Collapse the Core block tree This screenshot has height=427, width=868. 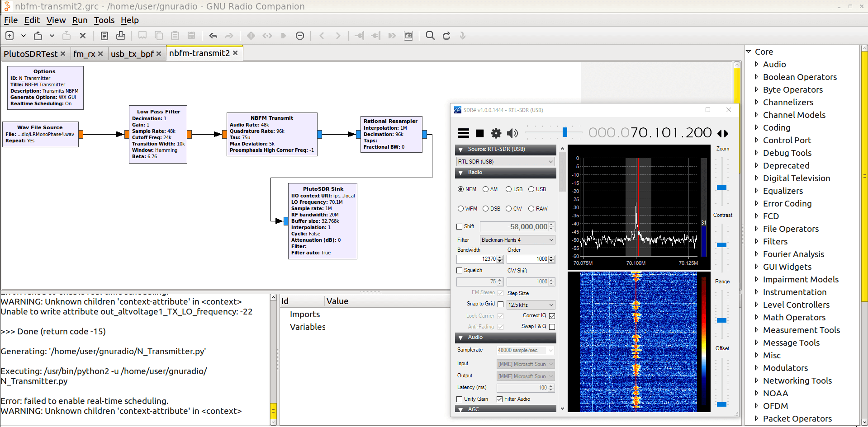tap(749, 52)
